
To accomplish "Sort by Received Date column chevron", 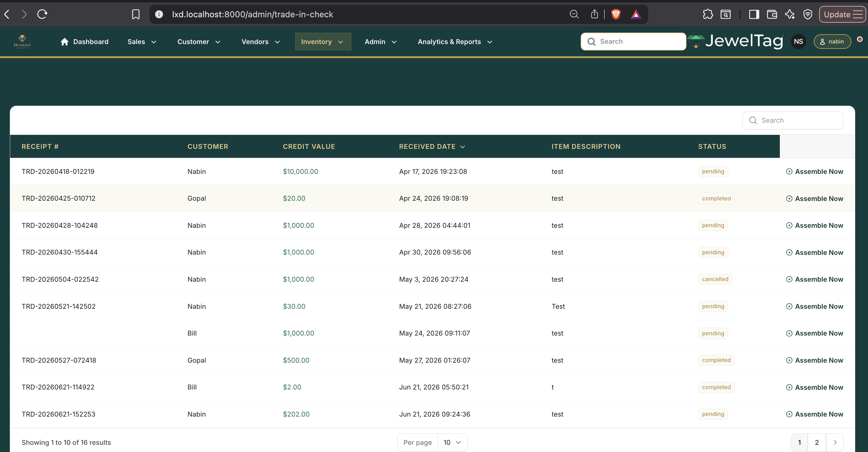I will (463, 146).
